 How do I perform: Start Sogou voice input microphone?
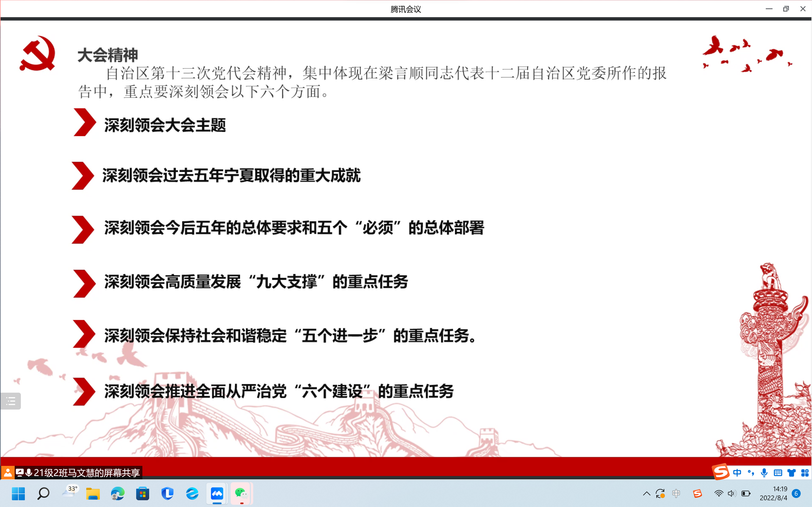[x=764, y=473]
